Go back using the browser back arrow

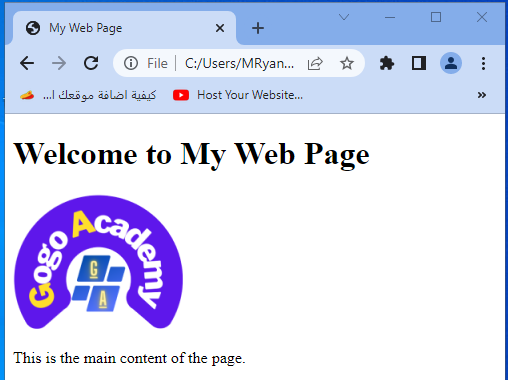[27, 63]
